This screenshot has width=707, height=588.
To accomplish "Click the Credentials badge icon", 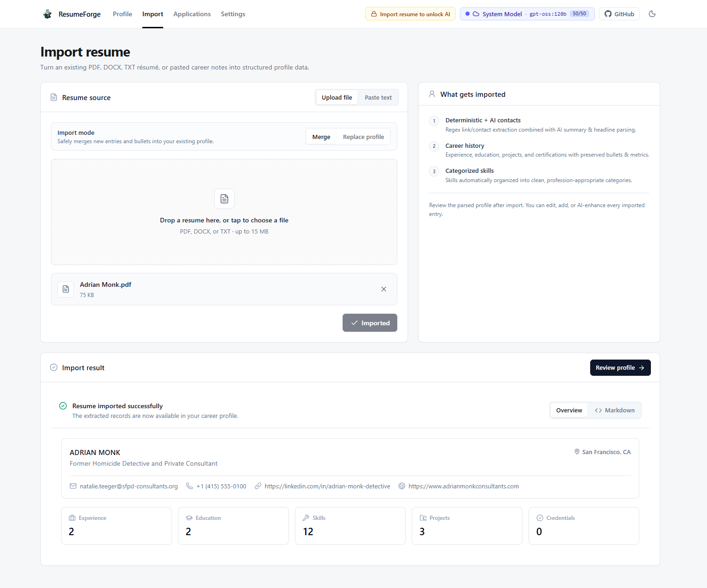I will click(x=540, y=518).
